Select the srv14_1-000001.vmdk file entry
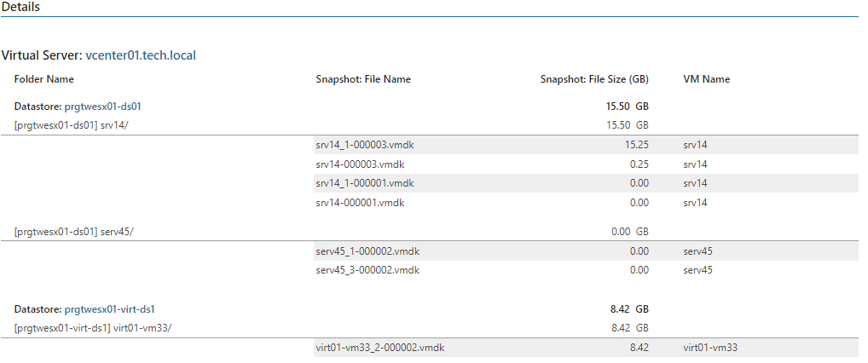The width and height of the screenshot is (868, 363). [x=365, y=183]
